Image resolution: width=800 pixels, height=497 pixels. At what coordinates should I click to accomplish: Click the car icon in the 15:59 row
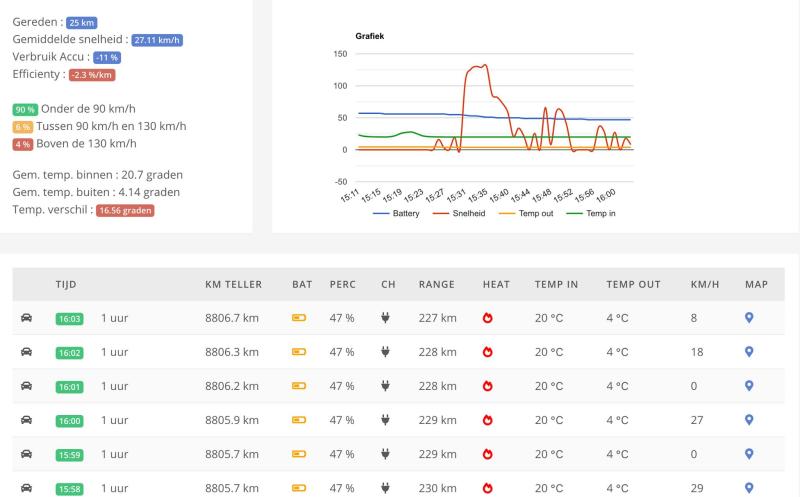pyautogui.click(x=26, y=454)
